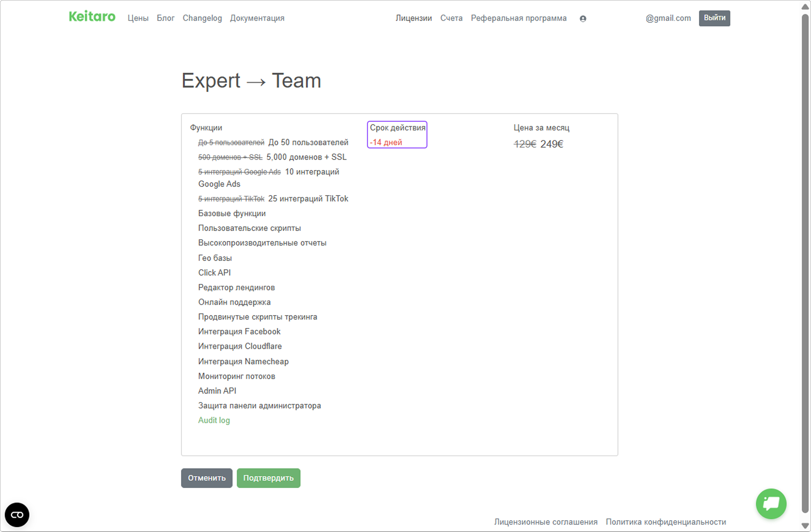Click the @gmail.com account link
This screenshot has height=532, width=811.
[668, 18]
